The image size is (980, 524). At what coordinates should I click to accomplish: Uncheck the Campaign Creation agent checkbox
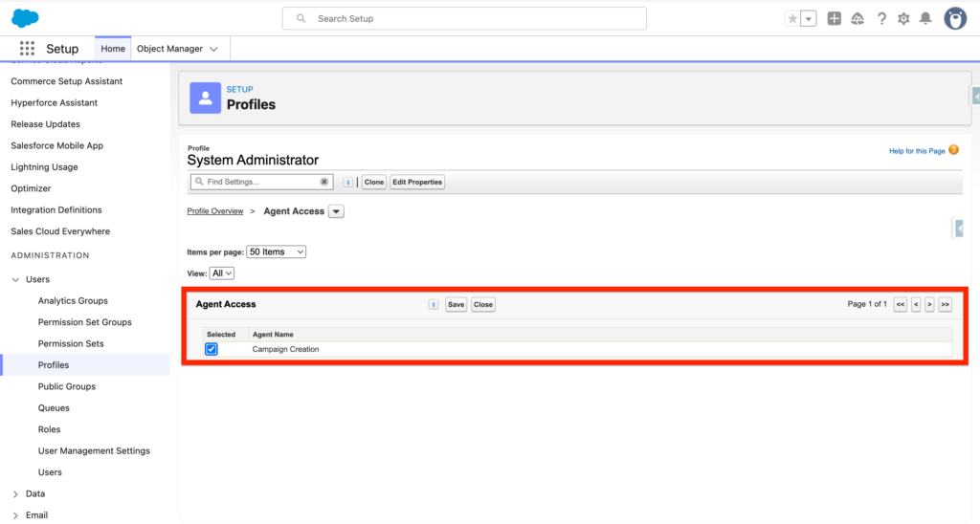click(212, 349)
